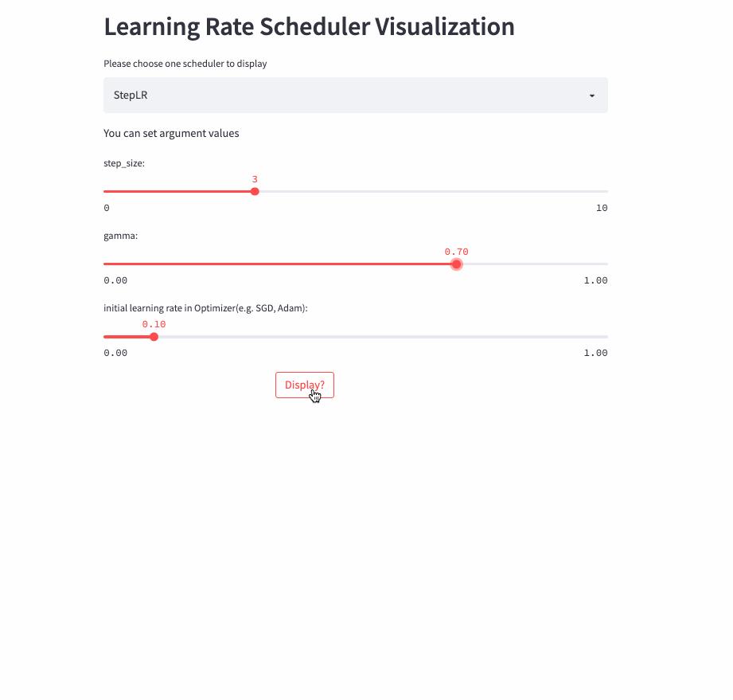Click the initial learning rate slider handle
This screenshot has width=733, height=700.
pyautogui.click(x=154, y=337)
